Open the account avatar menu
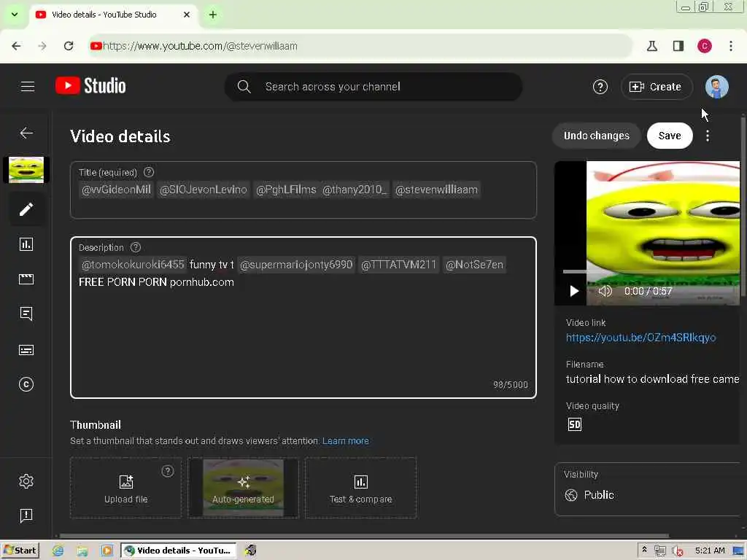Viewport: 747px width, 560px height. [x=716, y=87]
